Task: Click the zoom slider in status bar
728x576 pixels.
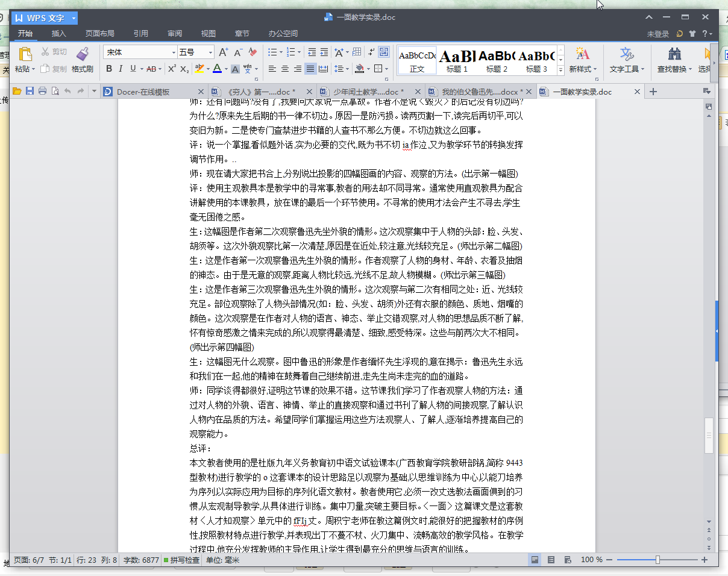Action: tap(657, 560)
